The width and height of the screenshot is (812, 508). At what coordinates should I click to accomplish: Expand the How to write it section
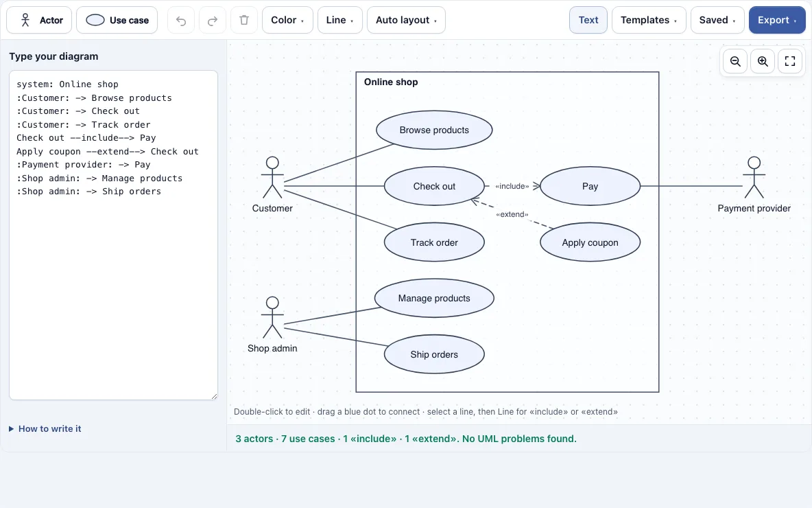click(x=45, y=428)
